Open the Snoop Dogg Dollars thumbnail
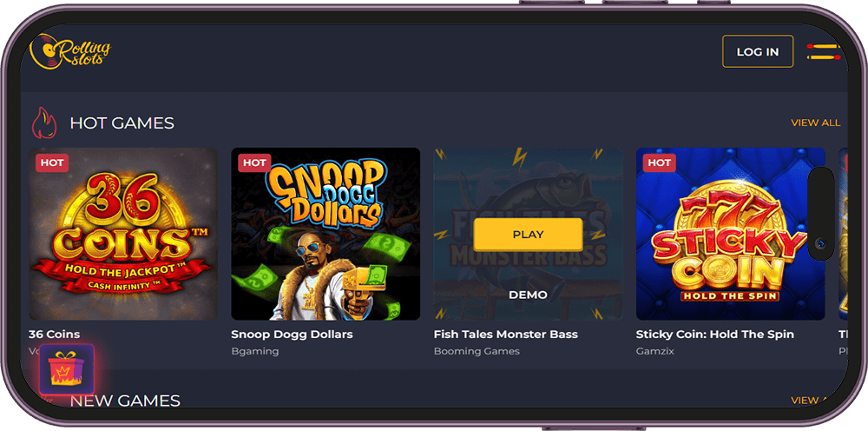Viewport: 868px width, 431px height. click(x=325, y=234)
